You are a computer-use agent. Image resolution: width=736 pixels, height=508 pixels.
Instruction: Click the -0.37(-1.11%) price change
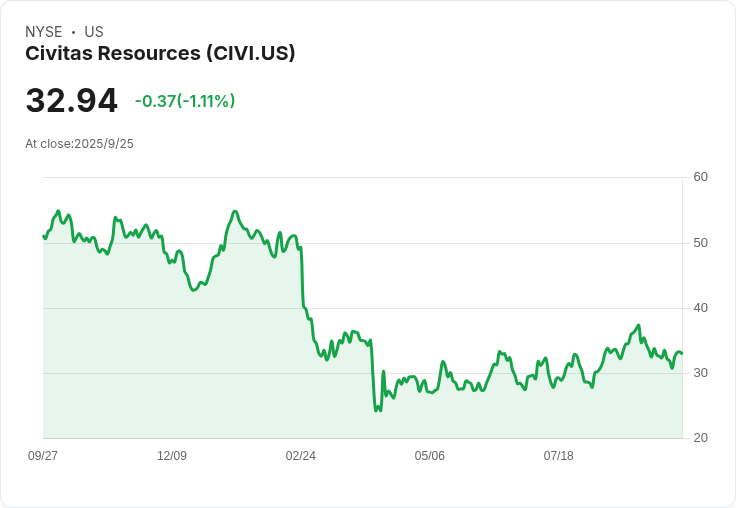[x=185, y=101]
